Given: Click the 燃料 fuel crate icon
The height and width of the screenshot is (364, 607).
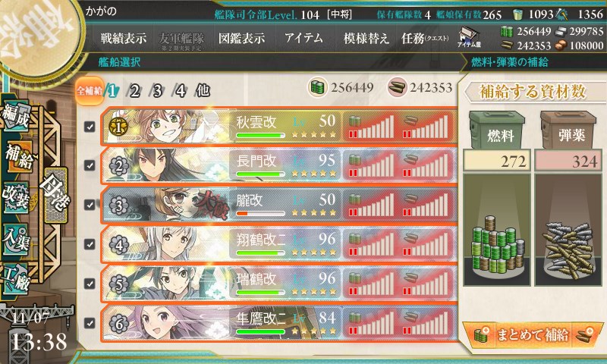Looking at the screenshot, I should click(x=497, y=130).
